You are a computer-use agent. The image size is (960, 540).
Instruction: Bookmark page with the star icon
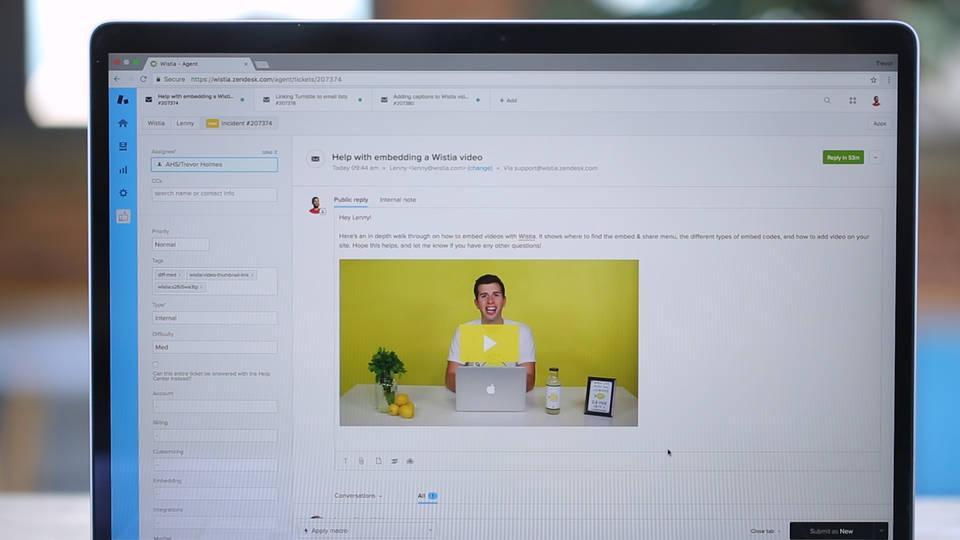pos(874,80)
